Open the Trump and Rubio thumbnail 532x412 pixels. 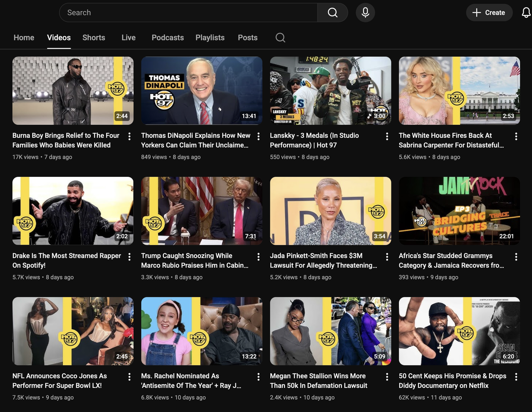click(202, 211)
